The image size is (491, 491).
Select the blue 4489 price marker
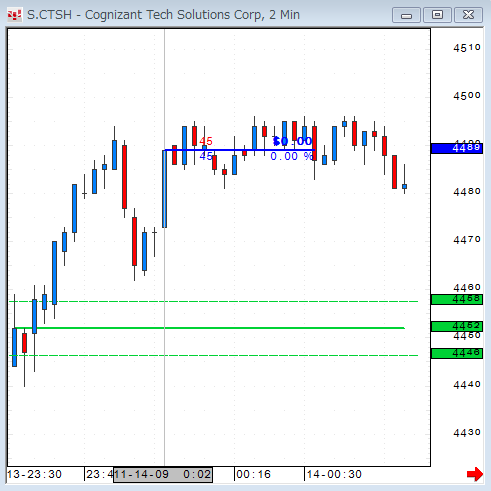click(457, 148)
